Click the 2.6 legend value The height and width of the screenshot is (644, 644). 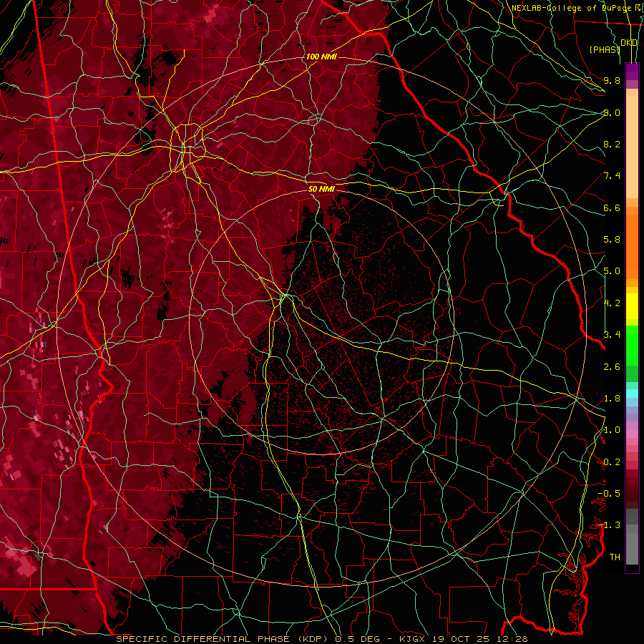pyautogui.click(x=612, y=366)
